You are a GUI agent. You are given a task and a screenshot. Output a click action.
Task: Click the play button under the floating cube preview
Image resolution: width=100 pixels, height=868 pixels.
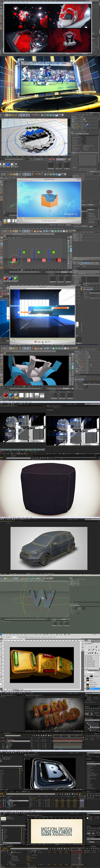[x=49, y=221]
